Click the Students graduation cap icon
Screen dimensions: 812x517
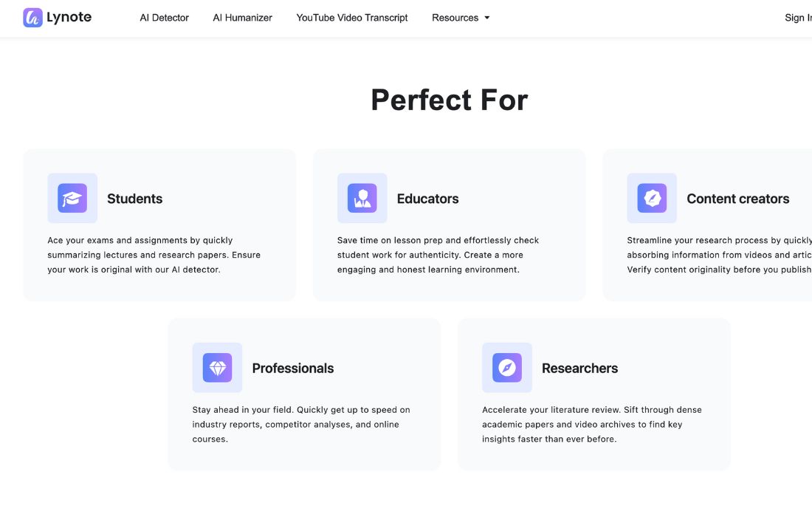point(72,198)
